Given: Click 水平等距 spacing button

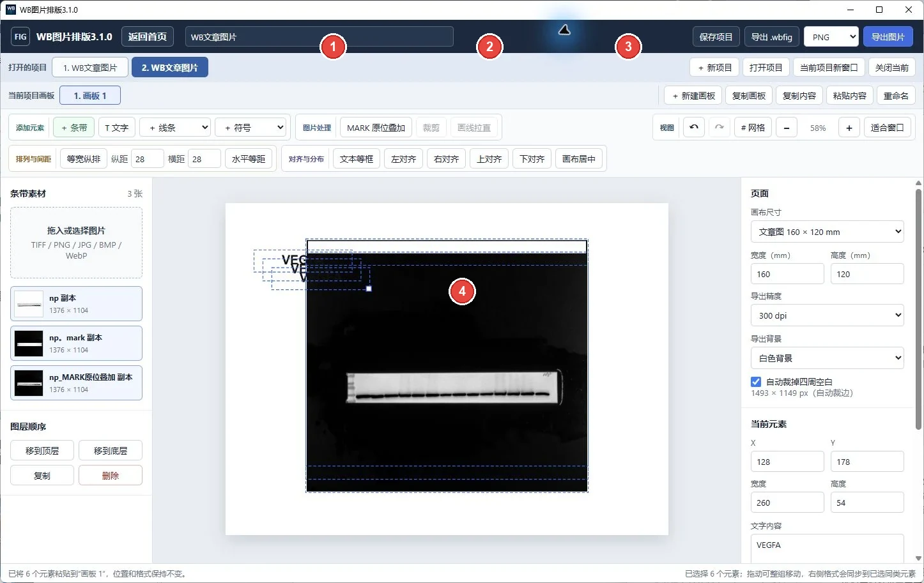Looking at the screenshot, I should tap(249, 159).
